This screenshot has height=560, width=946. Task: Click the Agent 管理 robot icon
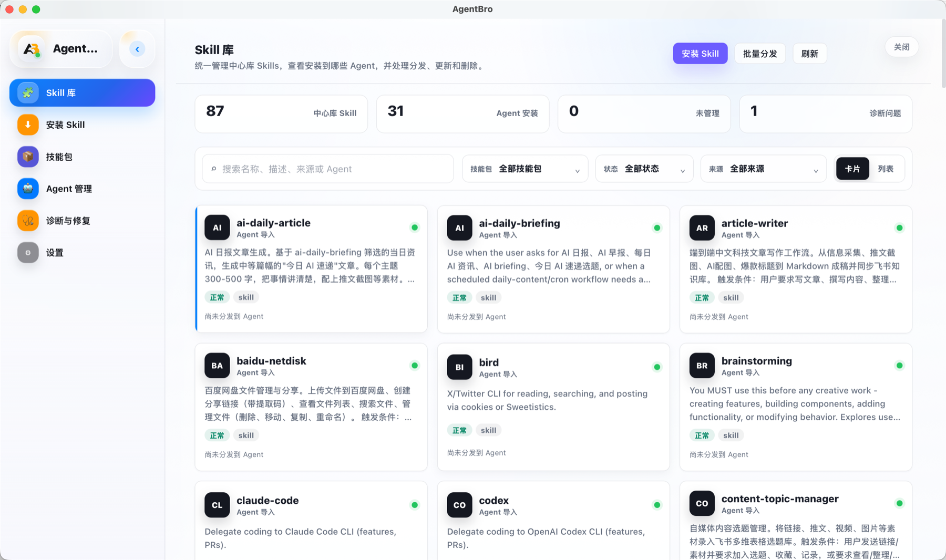pyautogui.click(x=28, y=189)
